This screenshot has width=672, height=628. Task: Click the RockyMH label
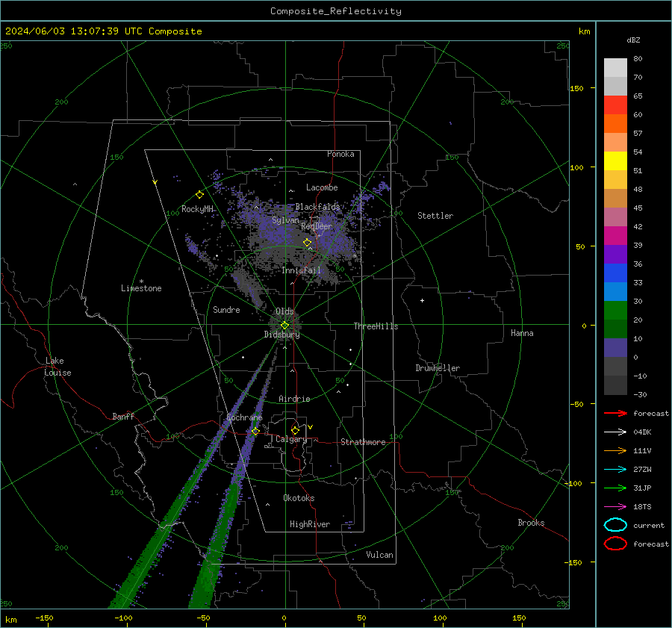(197, 209)
